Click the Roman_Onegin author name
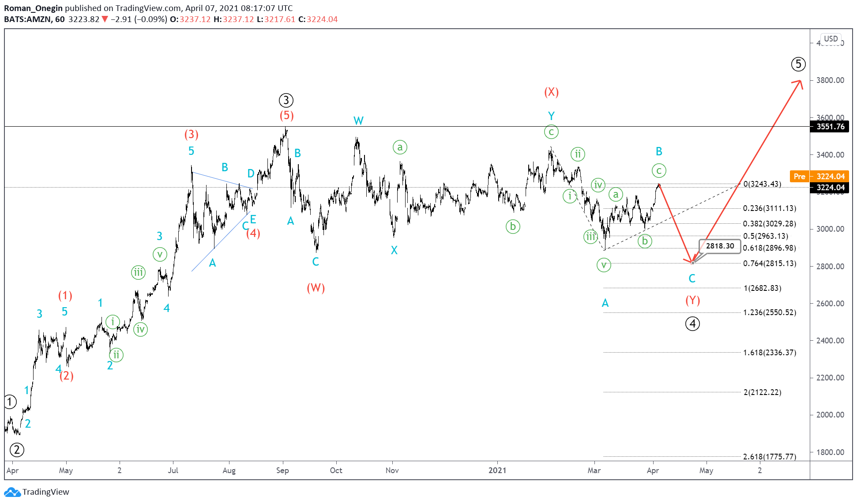857x504 pixels. pyautogui.click(x=34, y=8)
